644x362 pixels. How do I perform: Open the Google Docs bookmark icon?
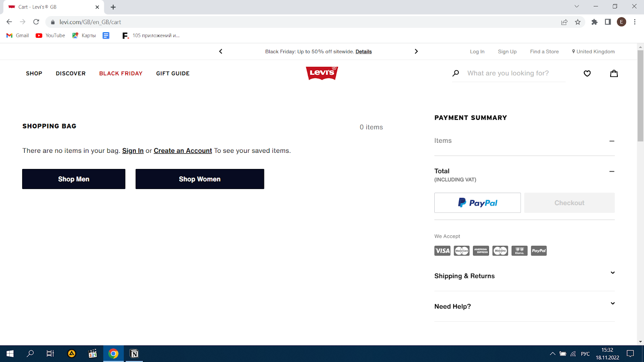pyautogui.click(x=106, y=35)
